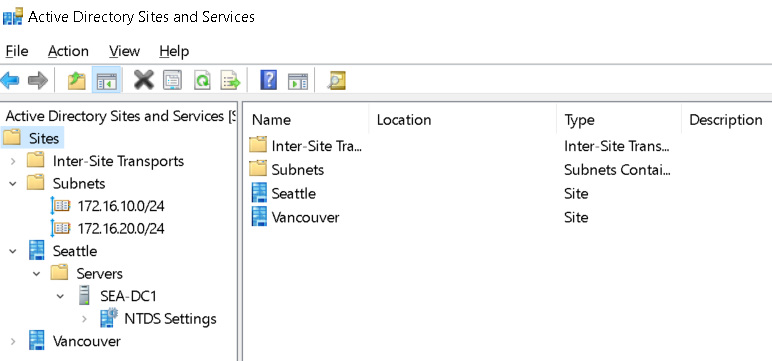Click Inter-Site Transports folder icon in tree
Viewport: 772px width, 361px height.
click(35, 161)
